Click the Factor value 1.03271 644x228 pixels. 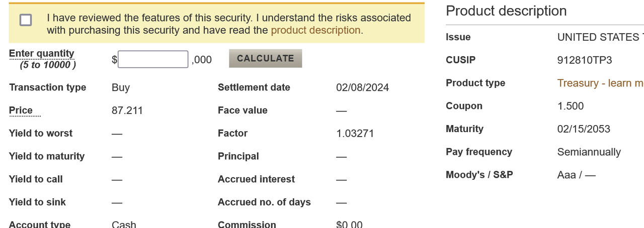pyautogui.click(x=355, y=133)
